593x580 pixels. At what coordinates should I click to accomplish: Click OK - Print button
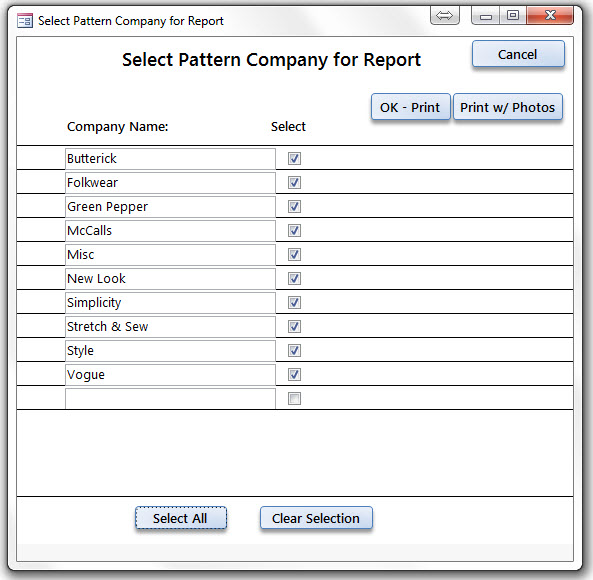411,107
